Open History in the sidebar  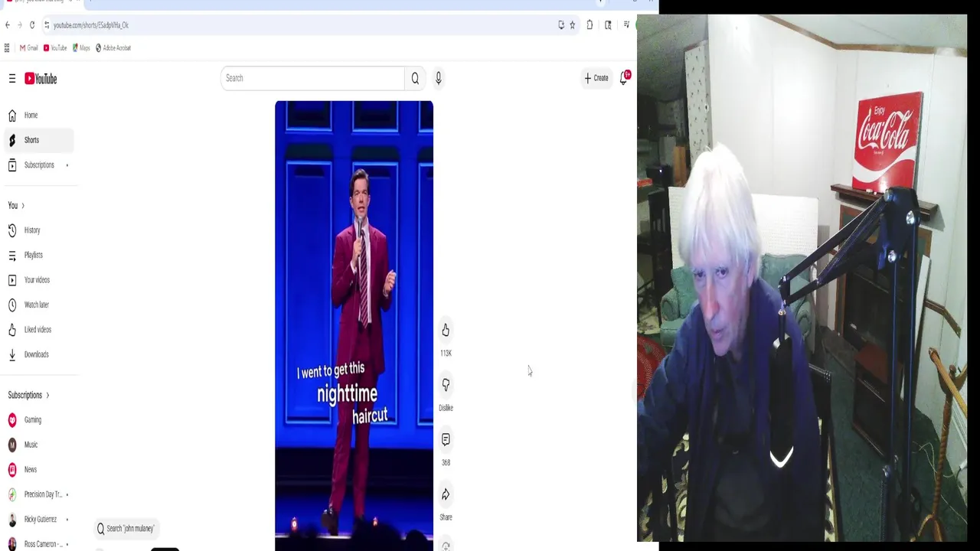(x=39, y=230)
